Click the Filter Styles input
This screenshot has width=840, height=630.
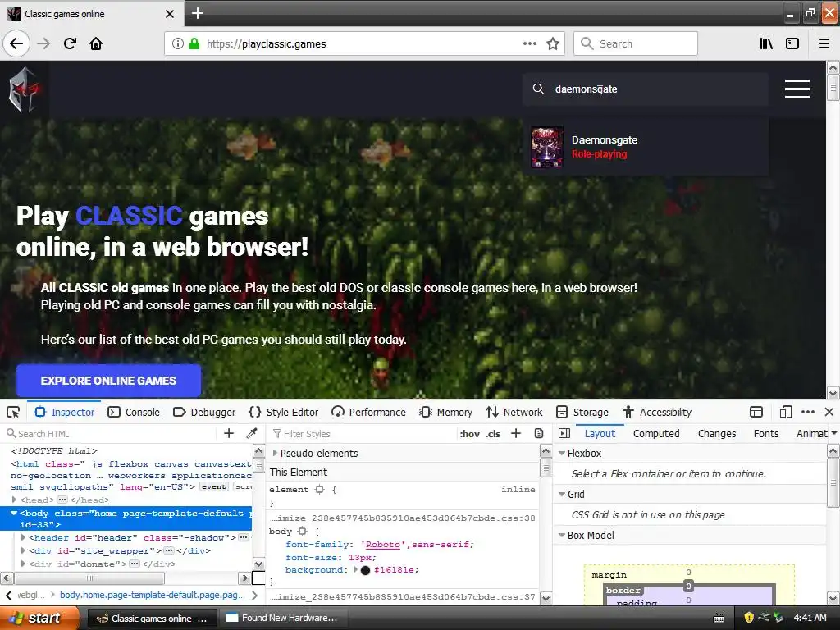pyautogui.click(x=363, y=434)
